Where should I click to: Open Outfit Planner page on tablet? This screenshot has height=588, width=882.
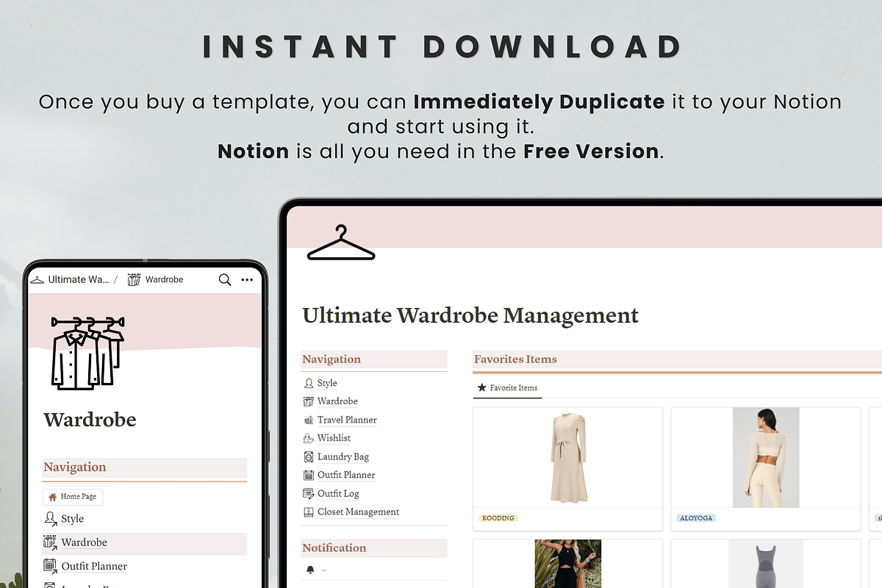pos(346,475)
